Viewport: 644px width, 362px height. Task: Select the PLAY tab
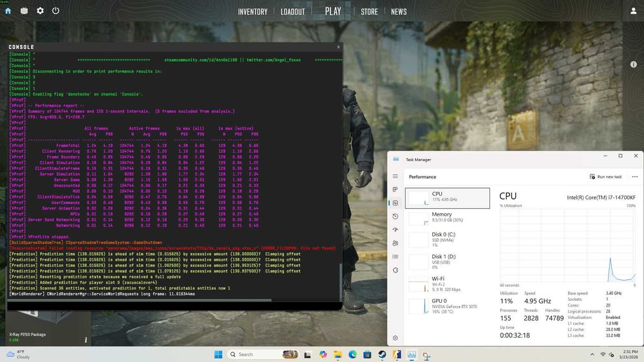333,12
